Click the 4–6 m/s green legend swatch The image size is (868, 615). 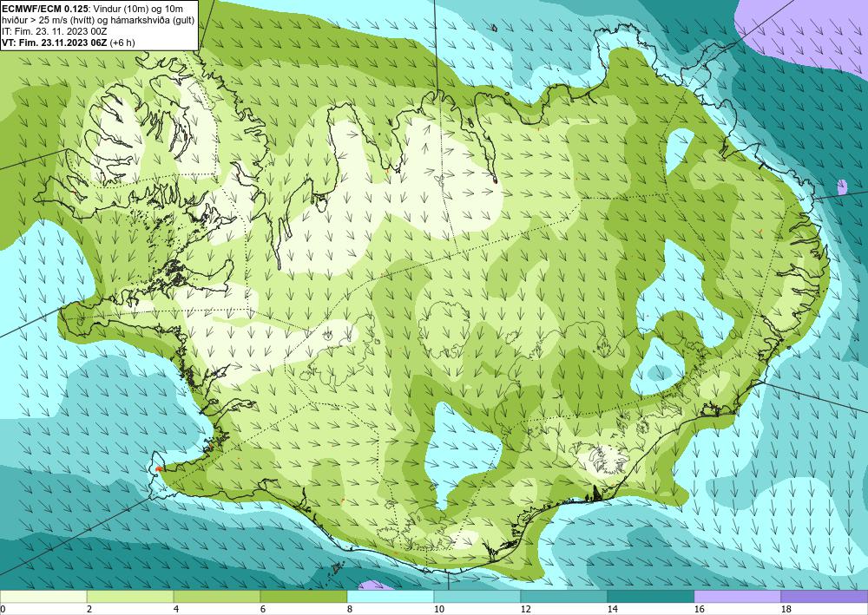pos(216,596)
